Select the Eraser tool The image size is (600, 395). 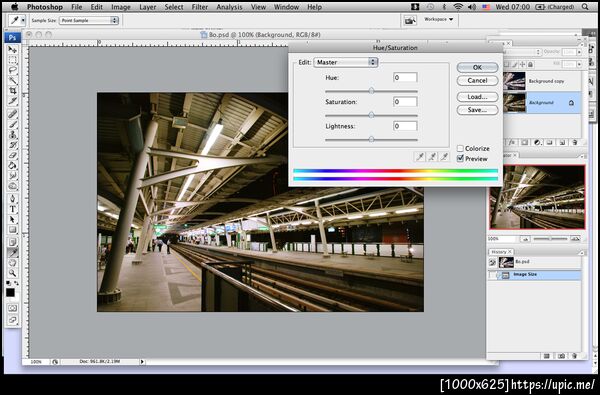point(13,155)
